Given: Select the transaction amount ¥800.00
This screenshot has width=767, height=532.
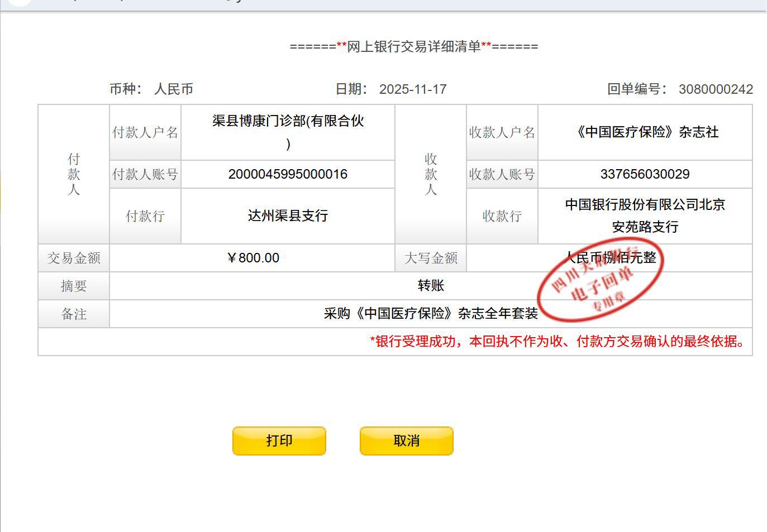Looking at the screenshot, I should pyautogui.click(x=253, y=258).
